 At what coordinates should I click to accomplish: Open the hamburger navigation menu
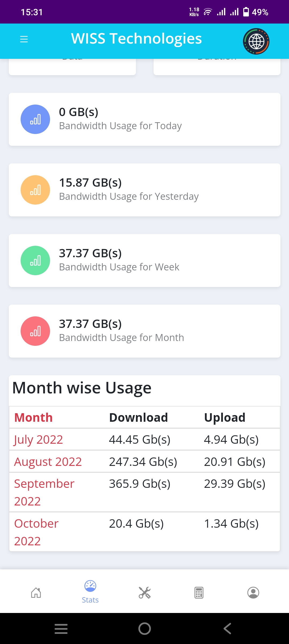click(24, 39)
